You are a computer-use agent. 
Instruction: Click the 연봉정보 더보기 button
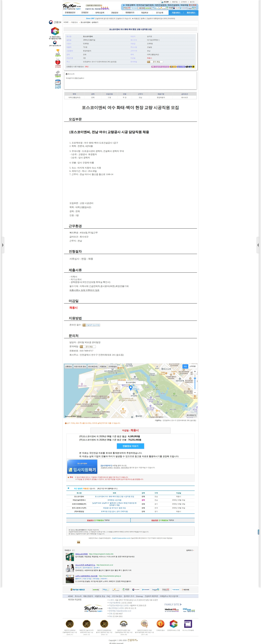(130, 446)
